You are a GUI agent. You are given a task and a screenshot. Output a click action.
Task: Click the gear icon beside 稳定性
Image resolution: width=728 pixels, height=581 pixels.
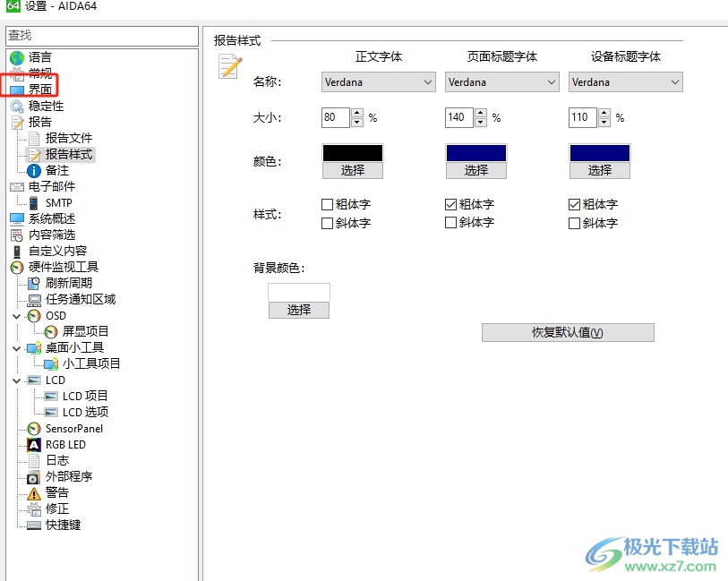(x=17, y=107)
